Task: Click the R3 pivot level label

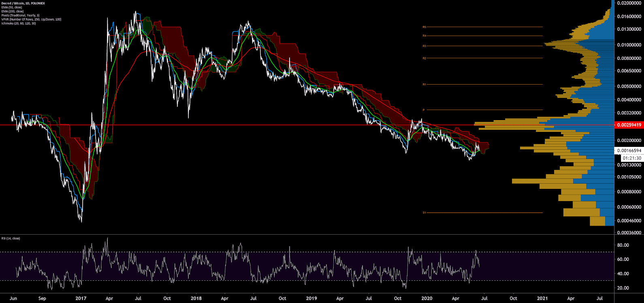Action: click(x=424, y=46)
